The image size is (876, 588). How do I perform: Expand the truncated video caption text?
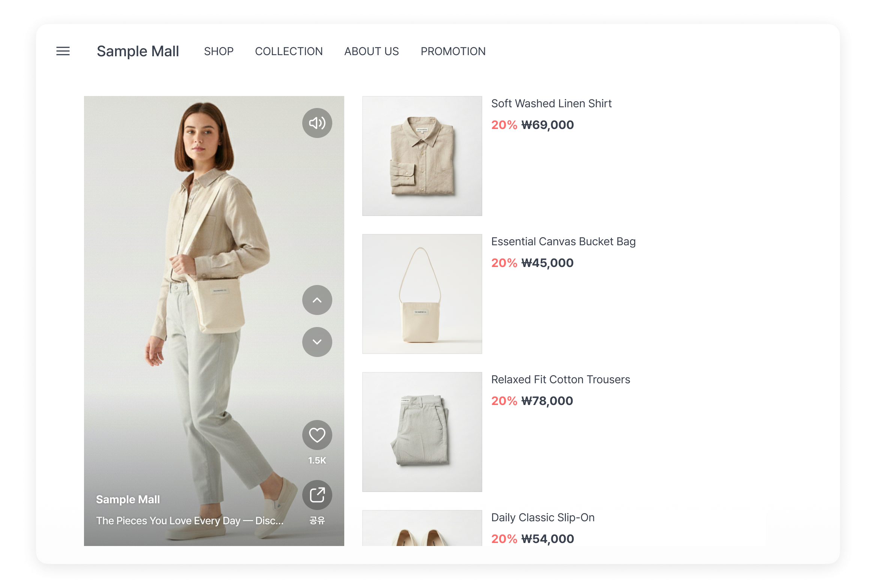pyautogui.click(x=190, y=521)
